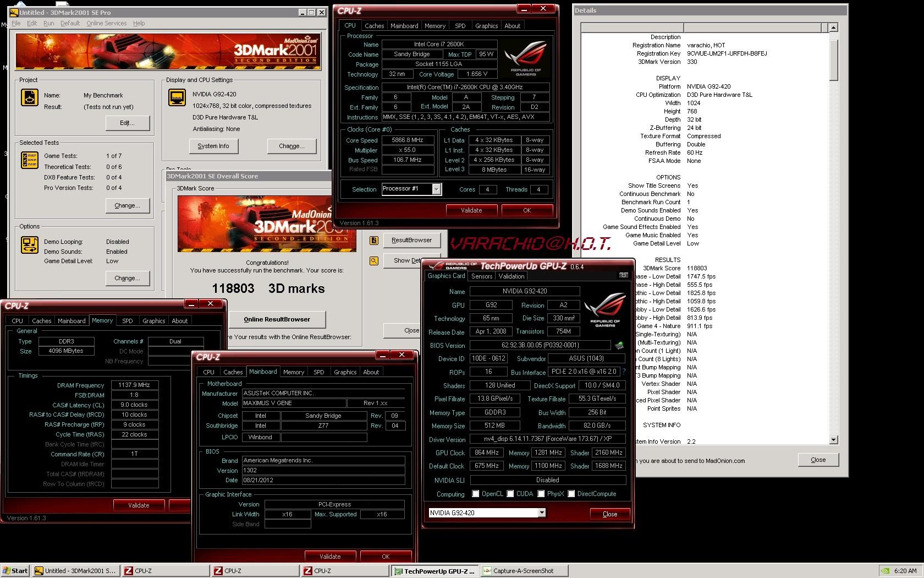
Task: Open the Sensors tab in GPU-Z
Action: [481, 276]
